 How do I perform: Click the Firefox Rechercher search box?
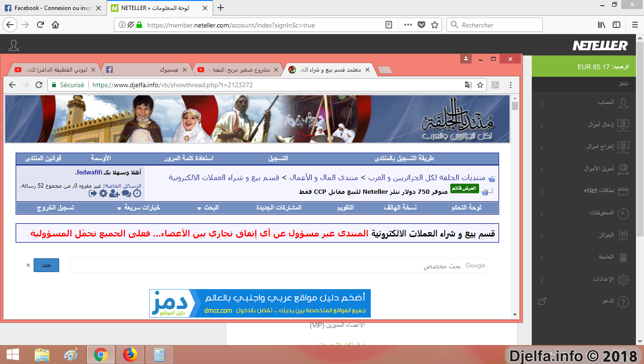pyautogui.click(x=494, y=25)
